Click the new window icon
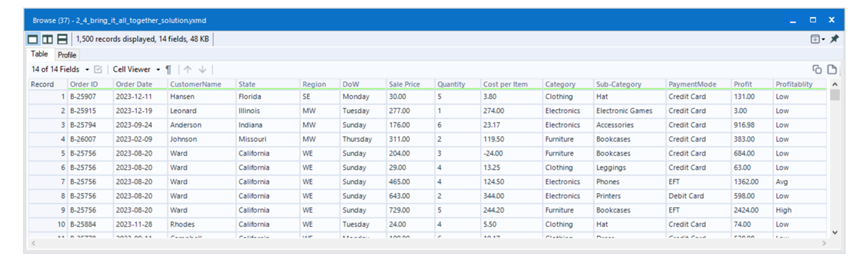Screen dimensions: 868x260 pyautogui.click(x=814, y=40)
